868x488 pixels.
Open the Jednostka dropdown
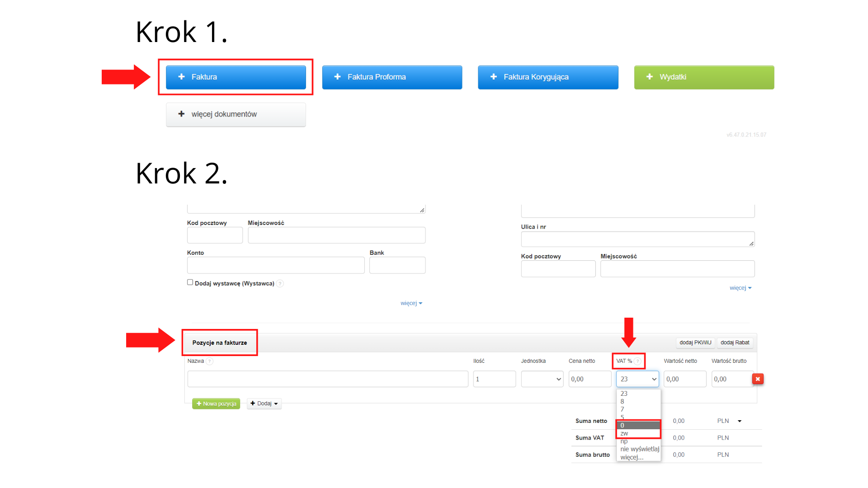tap(542, 379)
